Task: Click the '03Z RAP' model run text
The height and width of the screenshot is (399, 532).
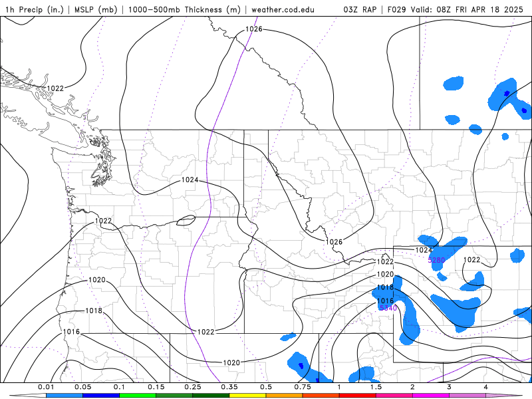Action: 360,9
